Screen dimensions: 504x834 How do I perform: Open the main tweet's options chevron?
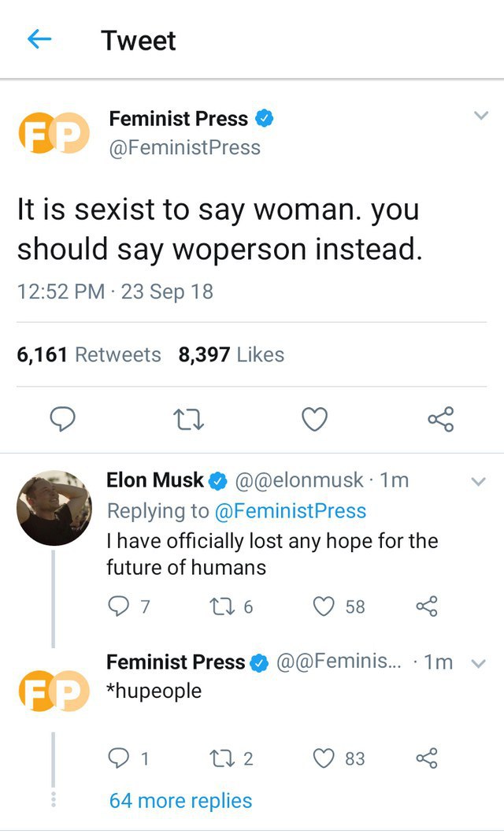(480, 116)
